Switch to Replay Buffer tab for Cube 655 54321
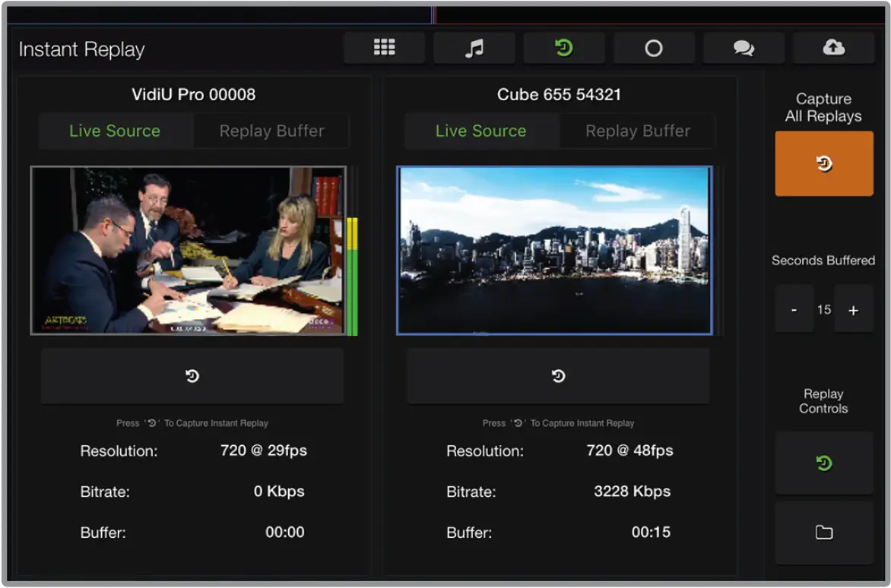 [638, 131]
